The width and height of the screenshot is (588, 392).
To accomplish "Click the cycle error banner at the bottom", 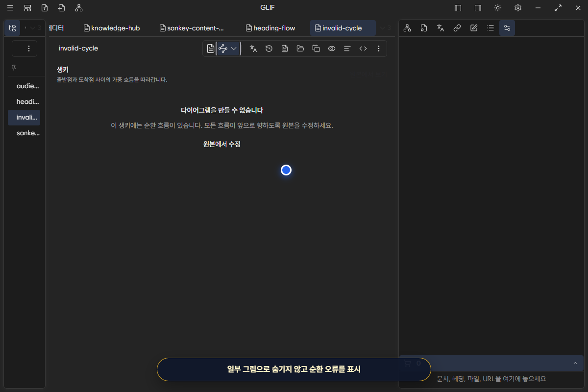I will point(294,369).
